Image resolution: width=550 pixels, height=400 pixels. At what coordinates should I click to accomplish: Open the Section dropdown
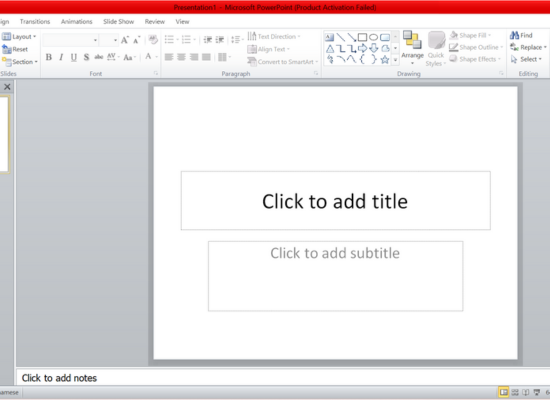(19, 62)
